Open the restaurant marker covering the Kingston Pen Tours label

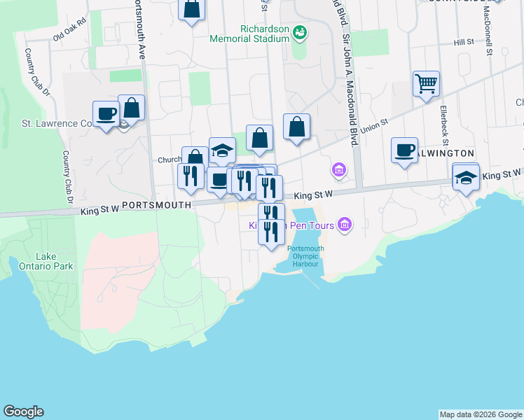click(271, 232)
